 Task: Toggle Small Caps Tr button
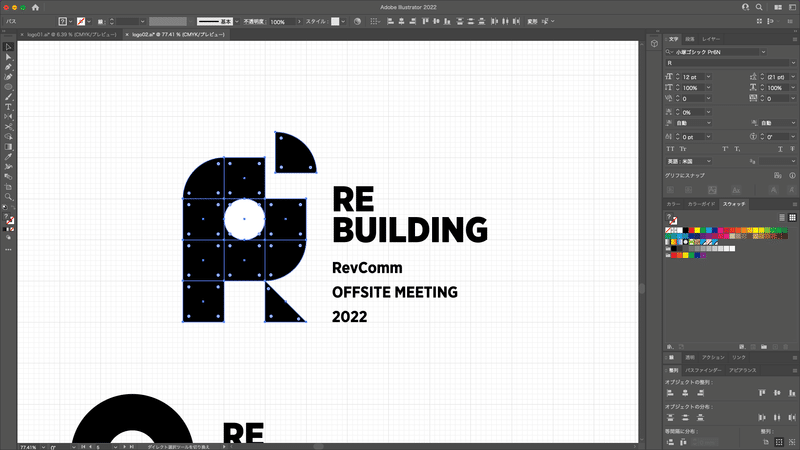683,149
